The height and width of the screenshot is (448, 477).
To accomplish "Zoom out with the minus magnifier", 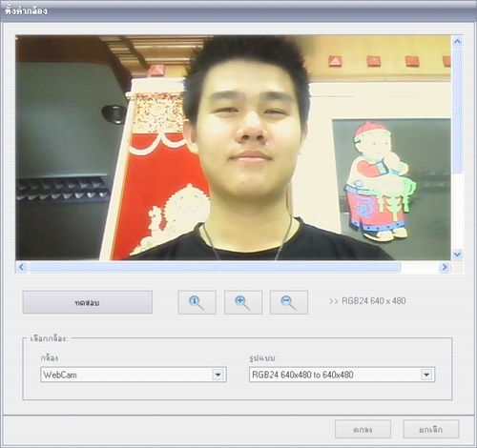I will coord(289,302).
